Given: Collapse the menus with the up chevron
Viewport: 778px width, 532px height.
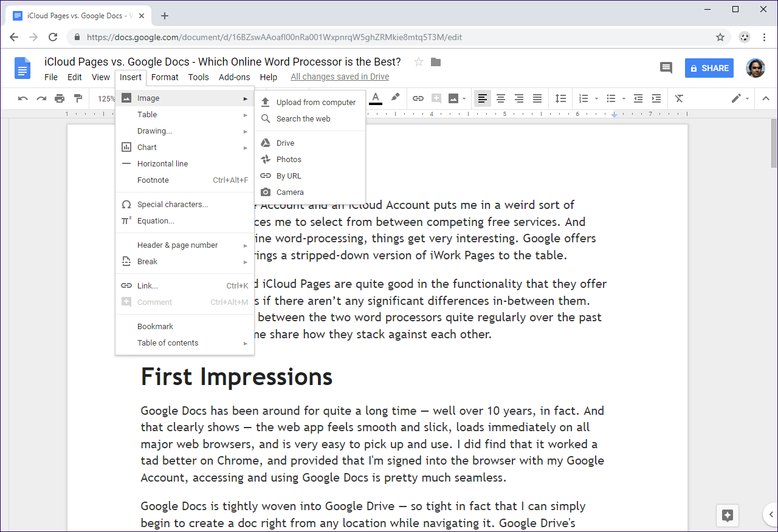Looking at the screenshot, I should click(x=766, y=98).
